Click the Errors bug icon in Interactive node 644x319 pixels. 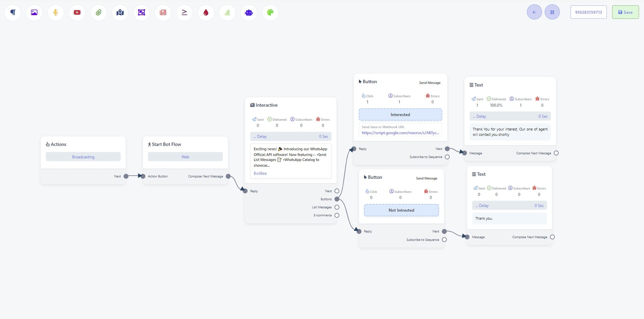point(318,119)
